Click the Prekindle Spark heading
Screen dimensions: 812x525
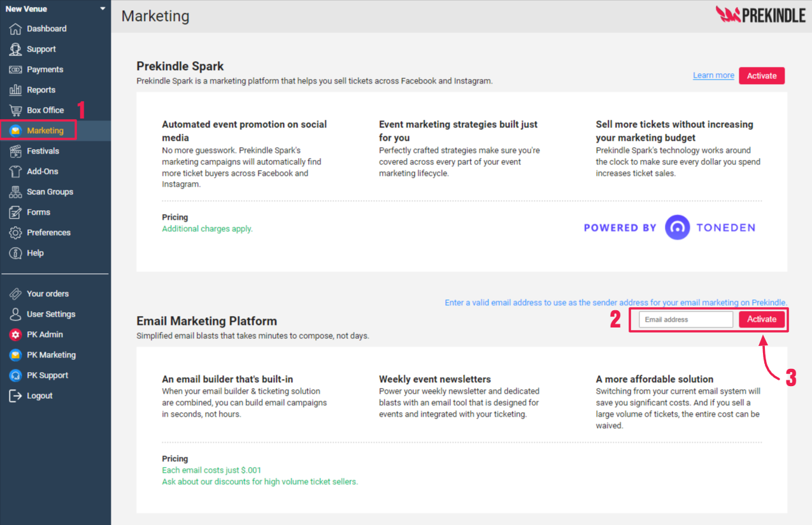coord(180,66)
